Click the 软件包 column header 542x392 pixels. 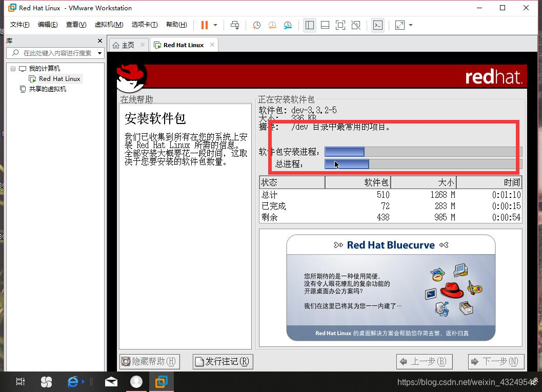(x=358, y=182)
